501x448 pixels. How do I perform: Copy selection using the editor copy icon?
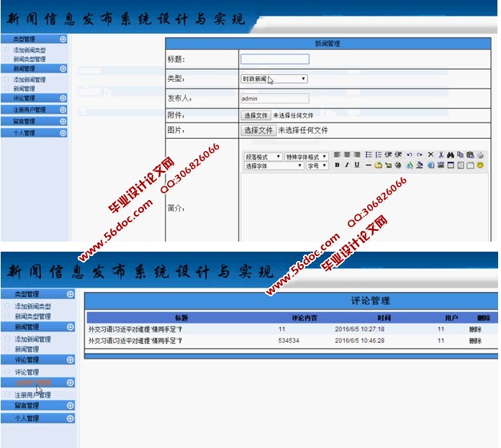click(460, 155)
